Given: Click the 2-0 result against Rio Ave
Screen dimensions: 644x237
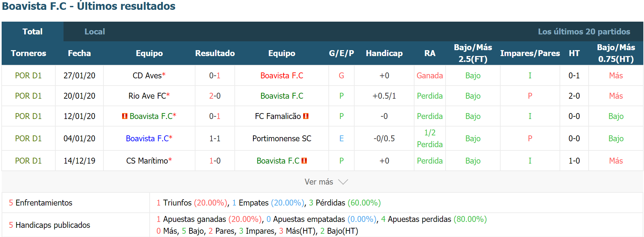Looking at the screenshot, I should (x=215, y=96).
